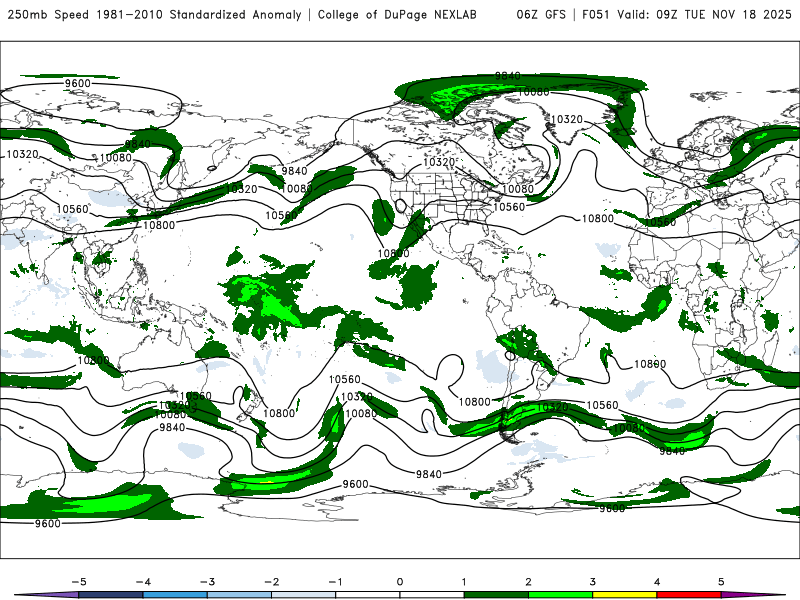
Task: Click the 'Valid: 09Z TUE NOV 18 2025' text
Action: tap(704, 14)
